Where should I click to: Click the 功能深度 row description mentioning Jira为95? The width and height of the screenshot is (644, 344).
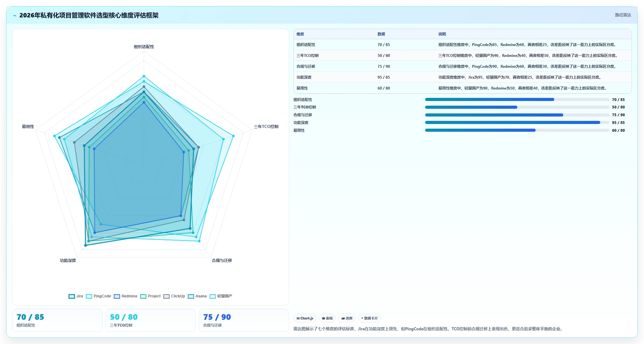(x=520, y=77)
